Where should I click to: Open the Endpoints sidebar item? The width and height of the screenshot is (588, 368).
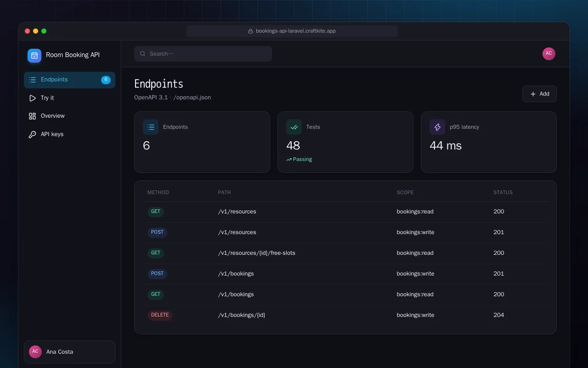click(x=69, y=80)
